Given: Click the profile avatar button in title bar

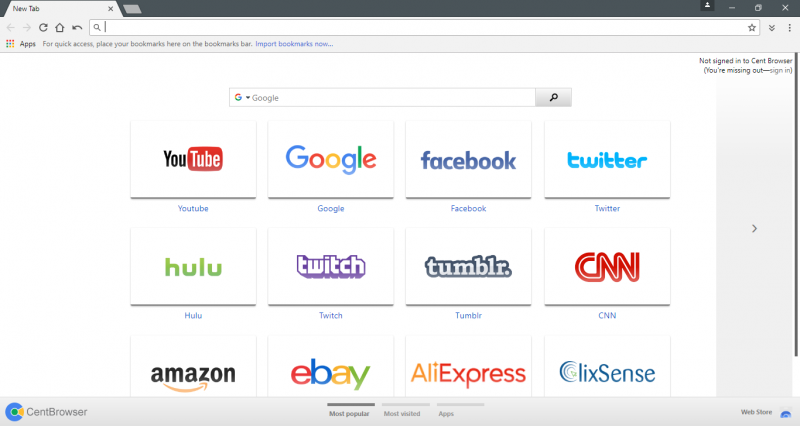Looking at the screenshot, I should [x=707, y=5].
